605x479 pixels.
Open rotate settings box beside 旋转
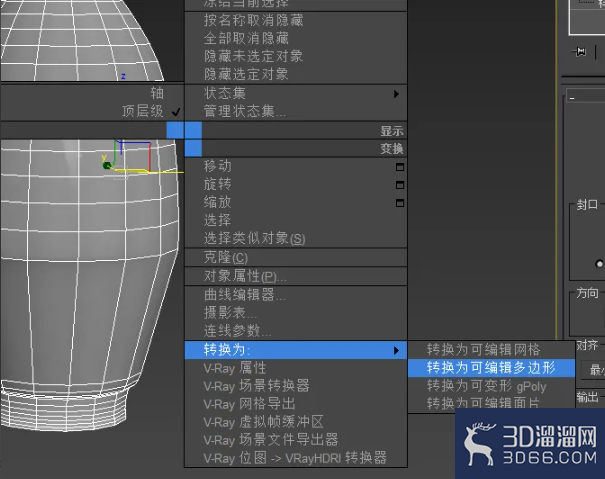400,185
